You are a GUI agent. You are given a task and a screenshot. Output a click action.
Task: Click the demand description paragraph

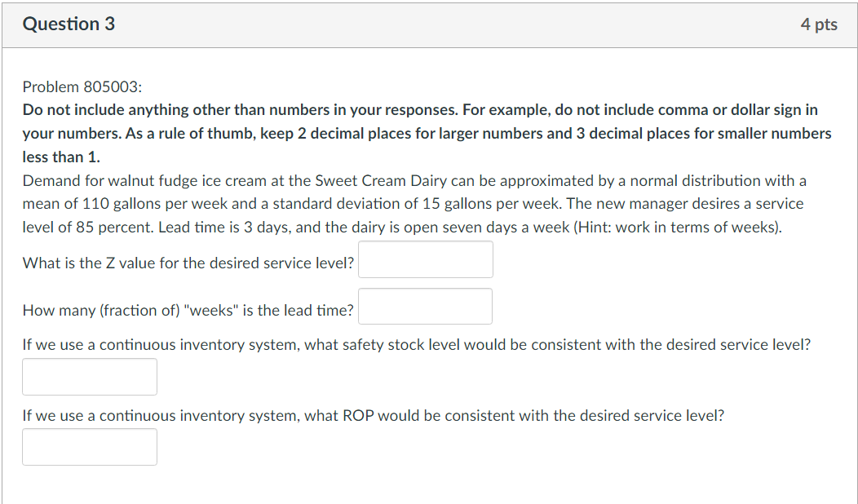(x=408, y=203)
